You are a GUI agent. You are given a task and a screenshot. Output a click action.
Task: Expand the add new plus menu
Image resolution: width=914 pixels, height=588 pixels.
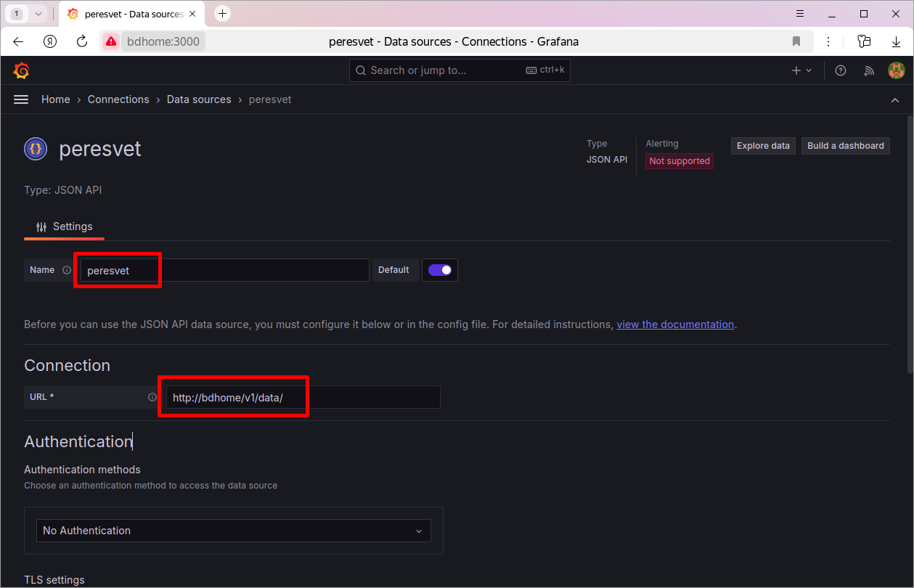(801, 70)
